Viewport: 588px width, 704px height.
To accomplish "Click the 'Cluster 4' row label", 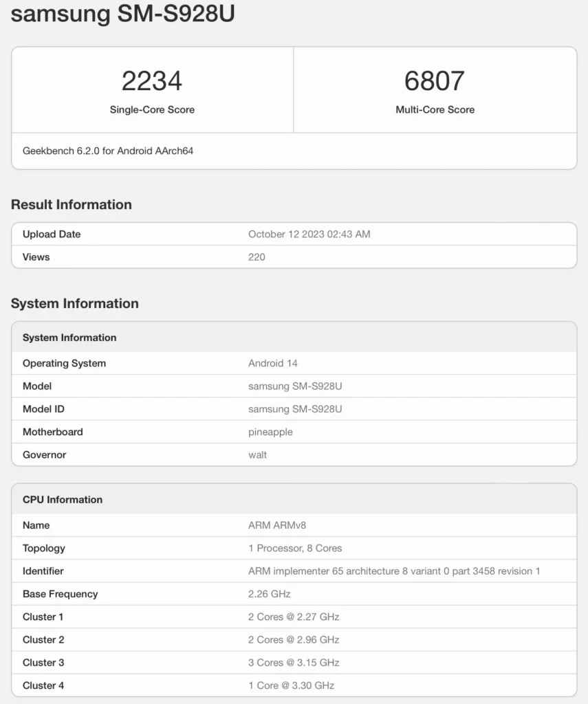I will [43, 685].
